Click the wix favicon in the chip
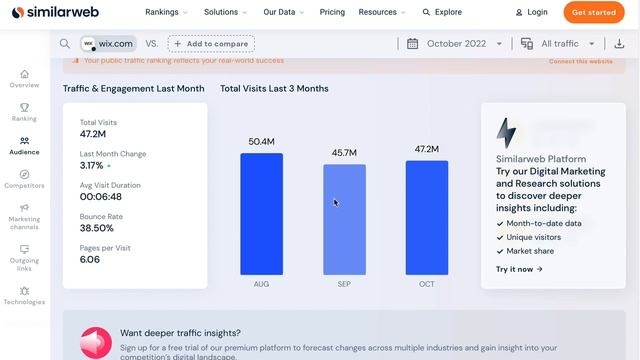The image size is (640, 360). click(x=88, y=44)
